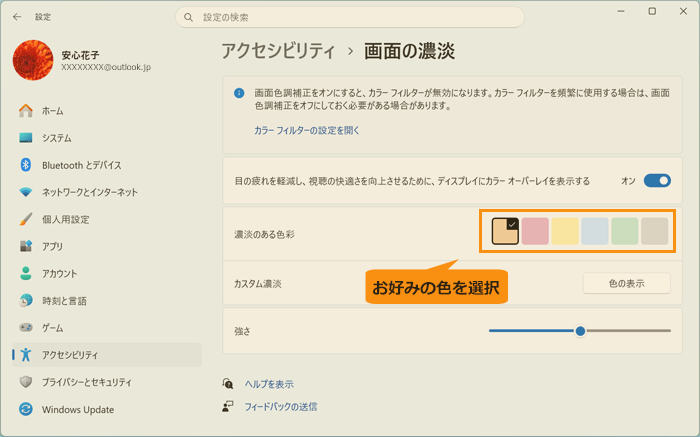The height and width of the screenshot is (437, 700).
Task: Turn off the color overlay toggle
Action: [x=657, y=181]
